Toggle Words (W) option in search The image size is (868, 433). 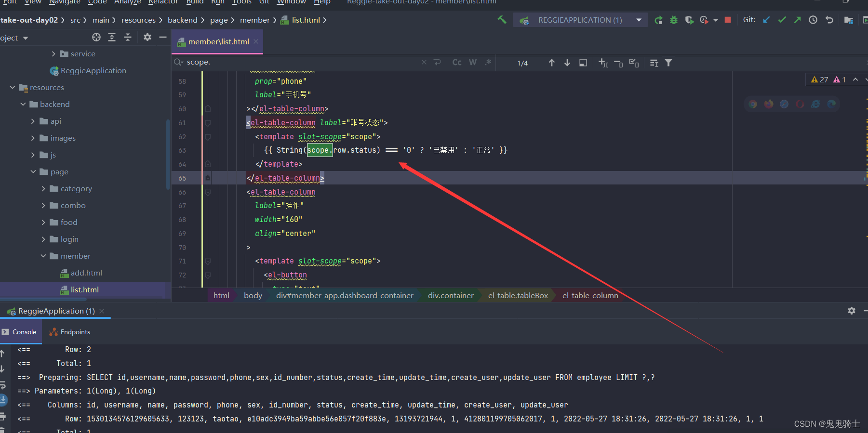tap(473, 62)
